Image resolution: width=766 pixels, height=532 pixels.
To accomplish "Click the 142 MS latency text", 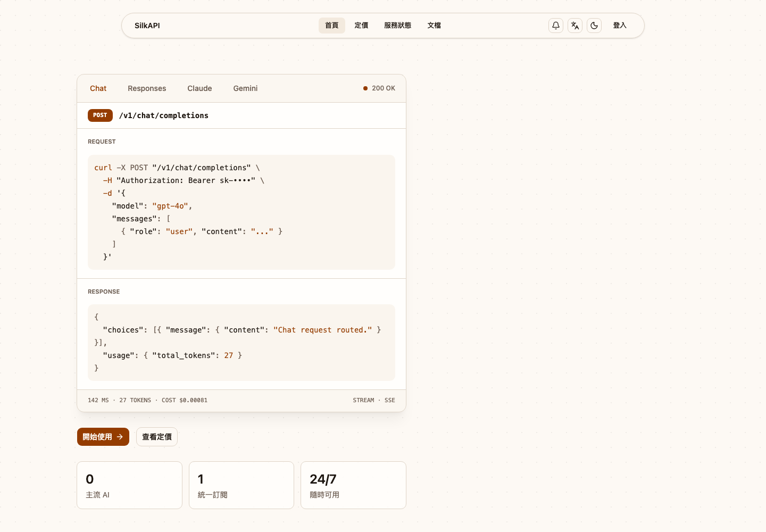I will pos(98,400).
